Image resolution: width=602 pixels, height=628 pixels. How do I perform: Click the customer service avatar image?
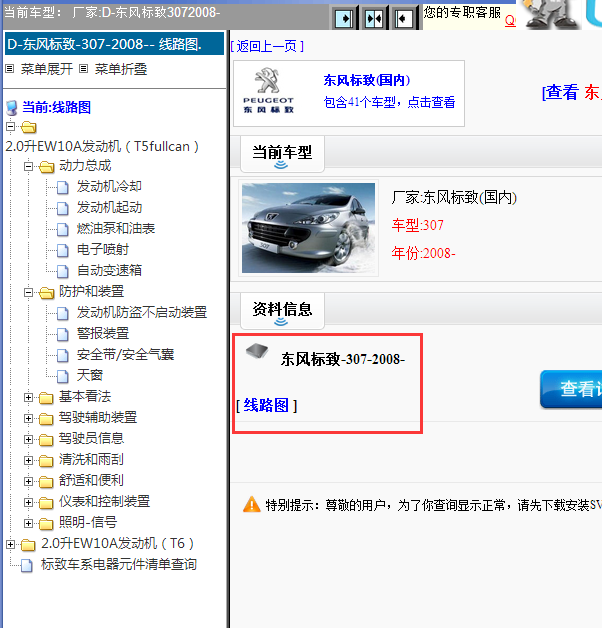(x=551, y=14)
